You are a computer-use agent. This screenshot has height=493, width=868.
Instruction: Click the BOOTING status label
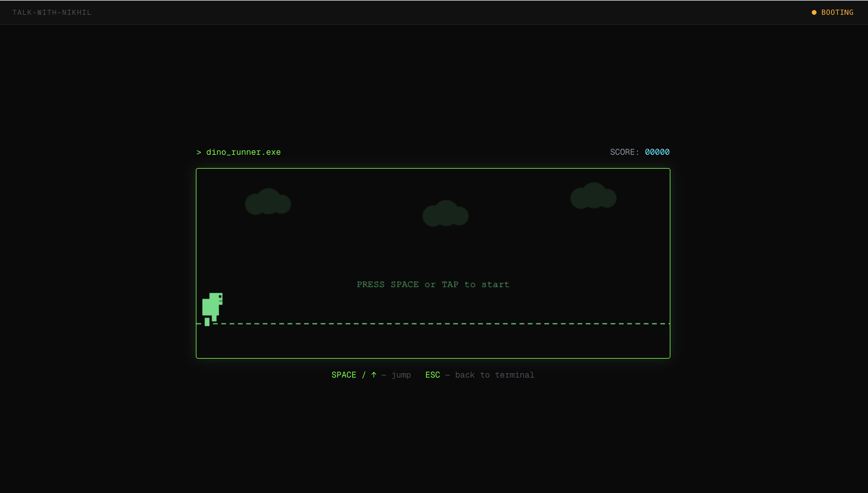coord(837,12)
